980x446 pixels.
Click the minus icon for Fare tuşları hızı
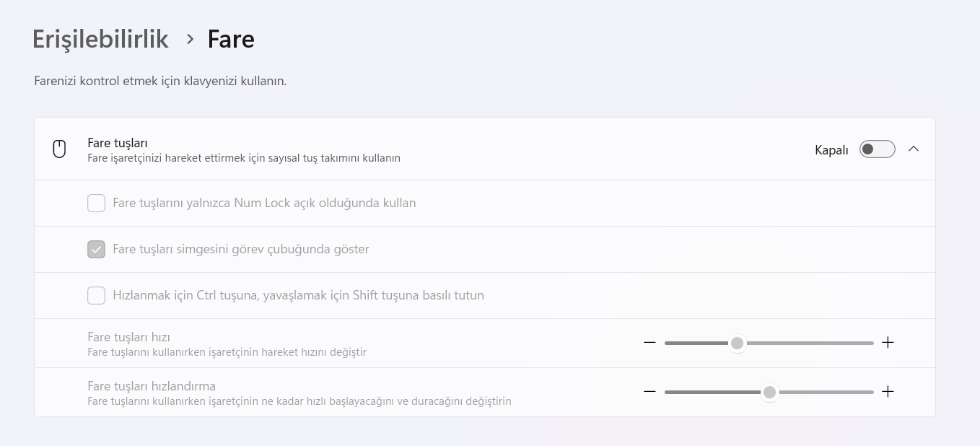649,343
